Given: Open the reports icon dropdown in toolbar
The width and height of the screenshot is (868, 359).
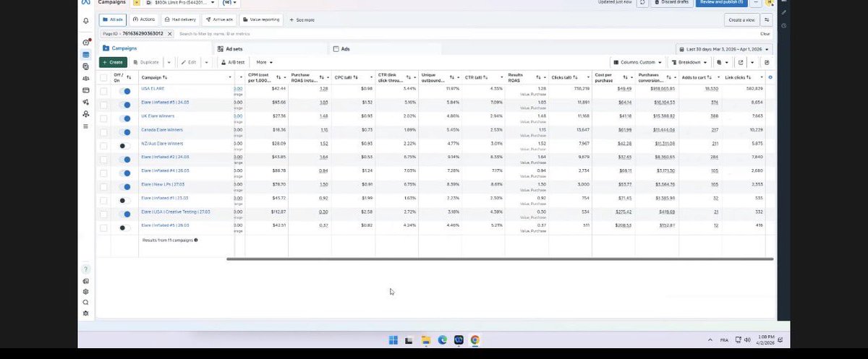Looking at the screenshot, I should [720, 62].
